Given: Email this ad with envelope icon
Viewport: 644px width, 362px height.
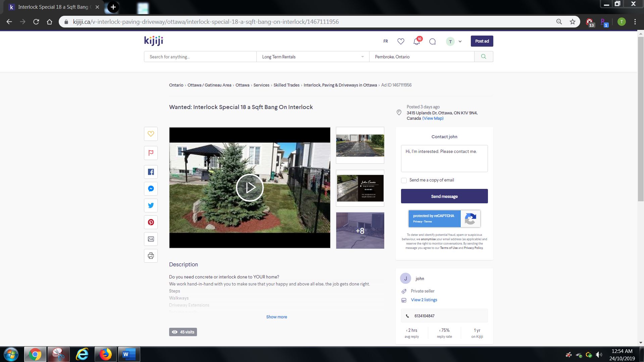Looking at the screenshot, I should pos(151,239).
